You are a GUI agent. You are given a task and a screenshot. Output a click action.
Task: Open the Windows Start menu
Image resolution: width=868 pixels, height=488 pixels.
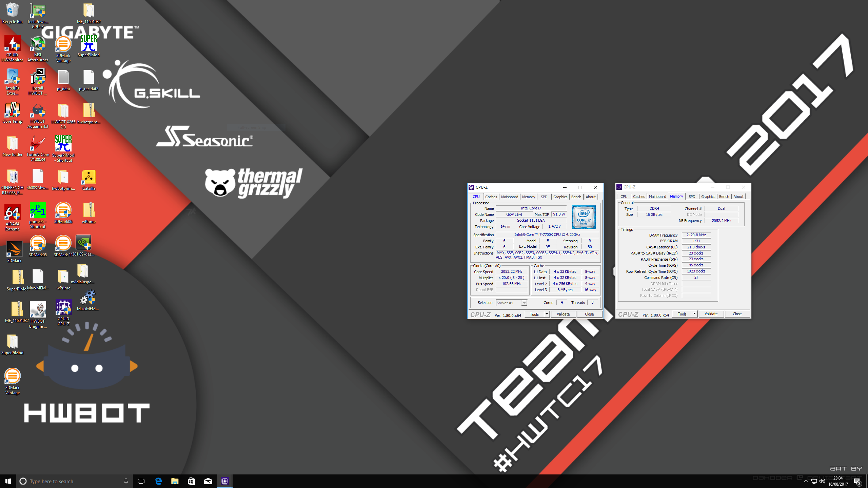point(8,481)
